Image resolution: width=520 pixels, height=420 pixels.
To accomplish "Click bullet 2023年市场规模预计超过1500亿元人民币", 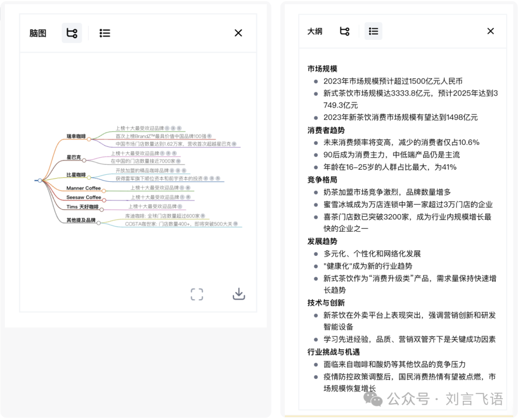I will pyautogui.click(x=393, y=81).
